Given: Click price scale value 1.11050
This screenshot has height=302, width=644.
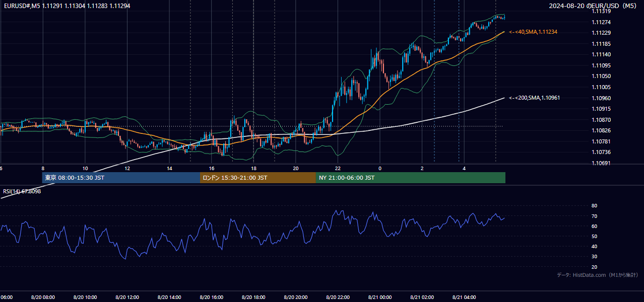Looking at the screenshot, I should 602,76.
